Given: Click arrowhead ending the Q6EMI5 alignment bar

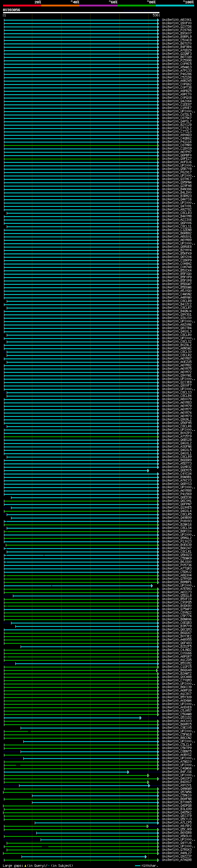Looking at the screenshot, I should click(148, 471).
